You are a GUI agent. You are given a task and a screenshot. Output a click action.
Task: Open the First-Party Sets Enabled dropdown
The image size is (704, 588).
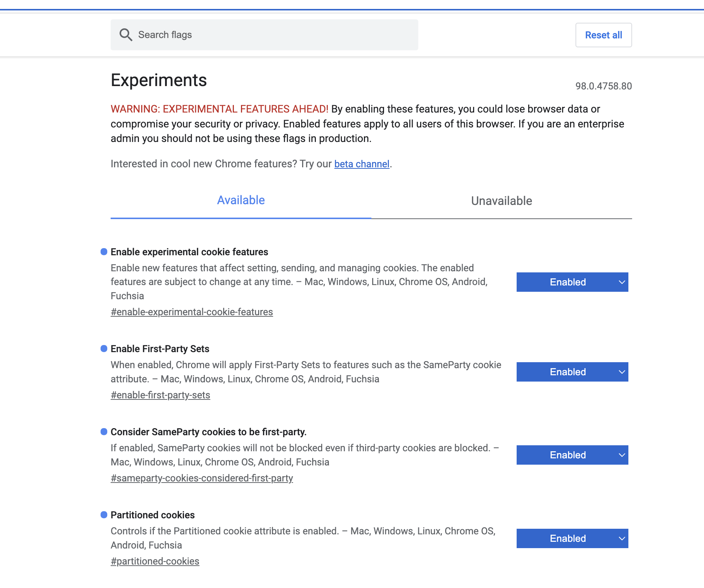pyautogui.click(x=572, y=372)
